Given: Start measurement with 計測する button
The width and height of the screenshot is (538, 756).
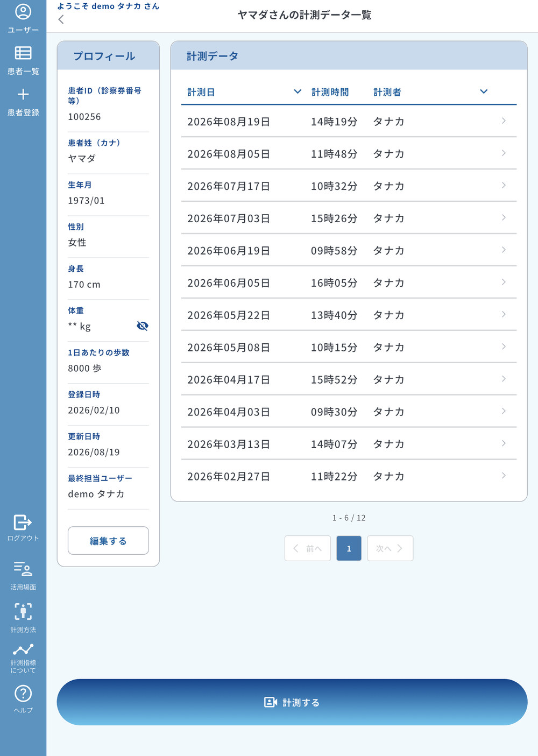Looking at the screenshot, I should 292,702.
